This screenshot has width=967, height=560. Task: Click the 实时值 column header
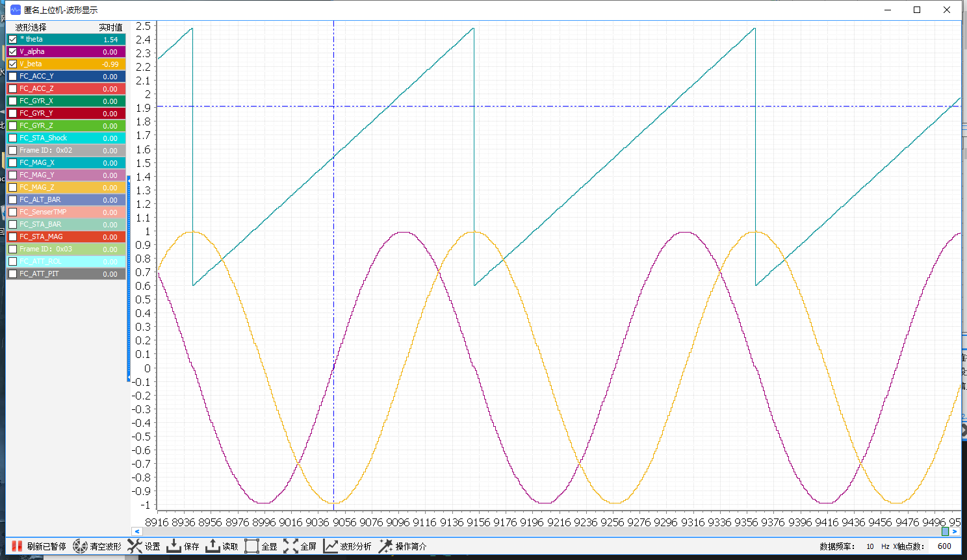(x=110, y=27)
